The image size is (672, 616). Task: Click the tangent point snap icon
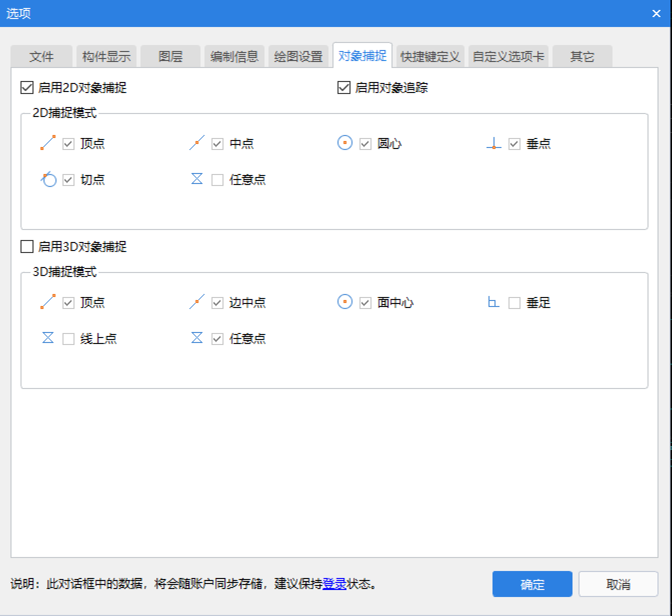[x=48, y=179]
